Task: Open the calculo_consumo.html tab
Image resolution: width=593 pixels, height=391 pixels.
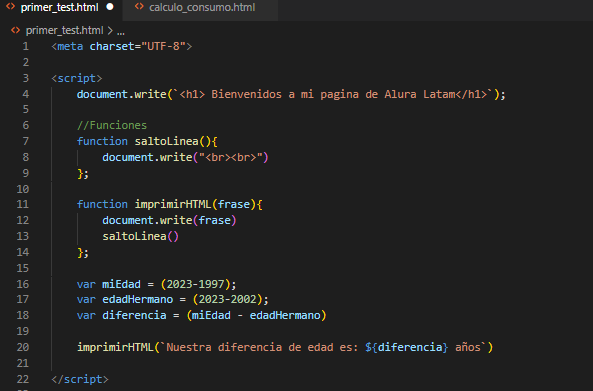Action: (x=202, y=8)
